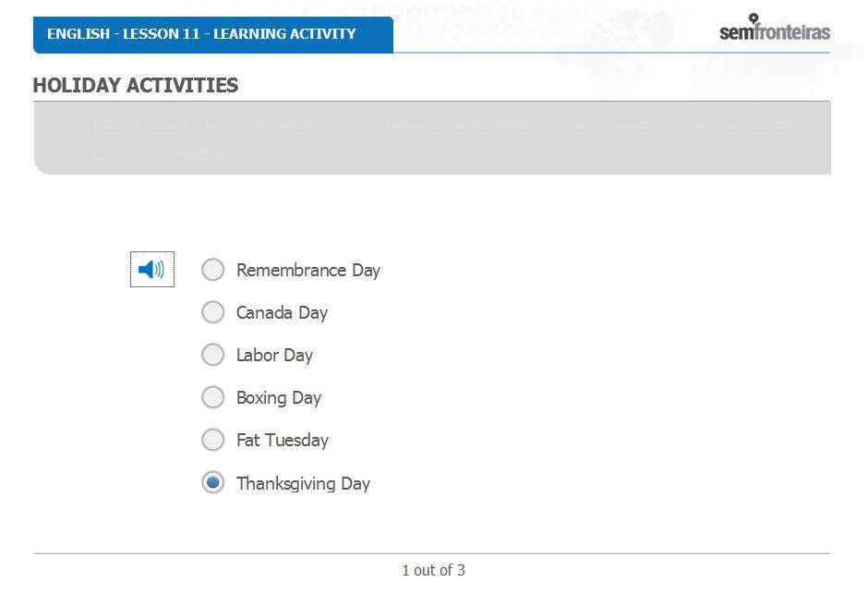The height and width of the screenshot is (606, 868).
Task: Pick the Labor Day radio button
Action: 213,355
